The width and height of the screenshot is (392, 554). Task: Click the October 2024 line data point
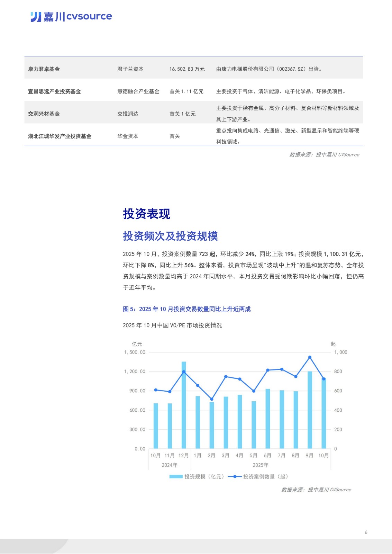[156, 390]
